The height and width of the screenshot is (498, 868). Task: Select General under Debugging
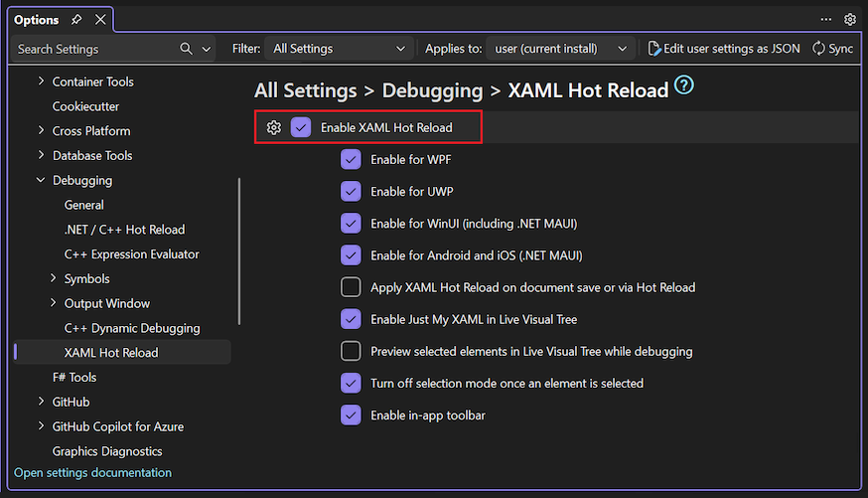tap(83, 205)
